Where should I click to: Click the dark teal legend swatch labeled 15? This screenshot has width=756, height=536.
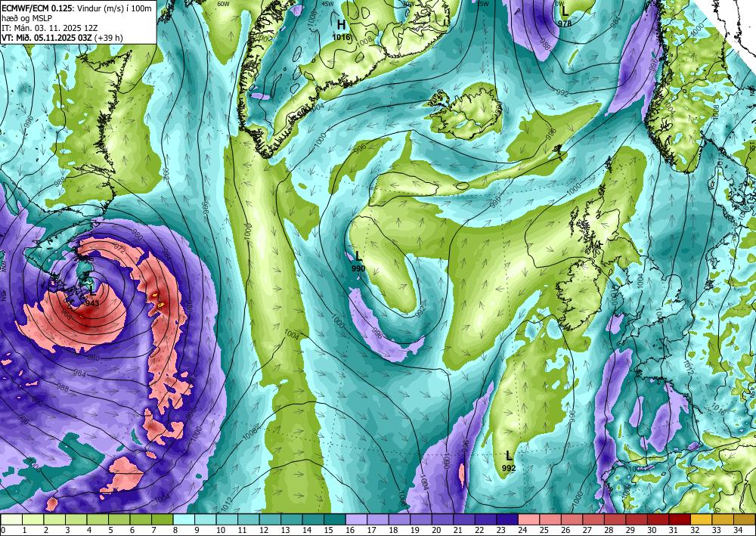click(x=335, y=519)
